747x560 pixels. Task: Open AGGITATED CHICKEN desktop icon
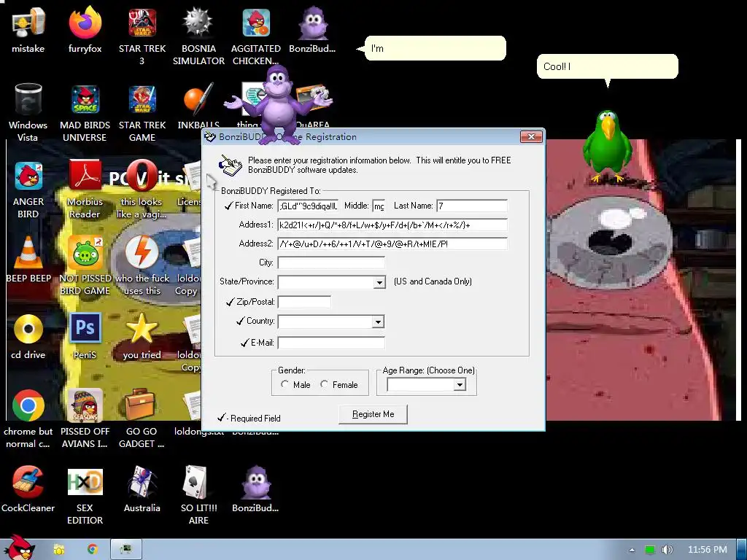[x=256, y=24]
